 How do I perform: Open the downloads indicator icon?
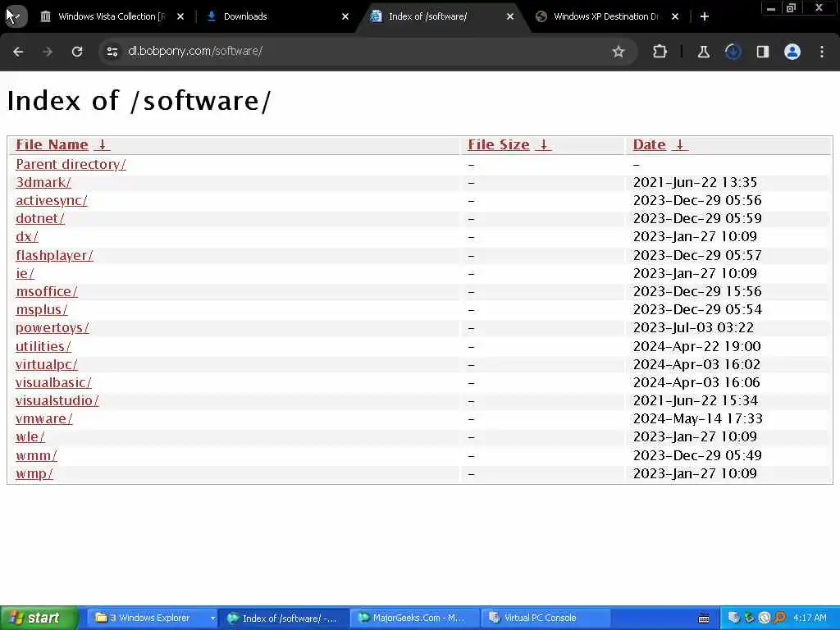733,52
